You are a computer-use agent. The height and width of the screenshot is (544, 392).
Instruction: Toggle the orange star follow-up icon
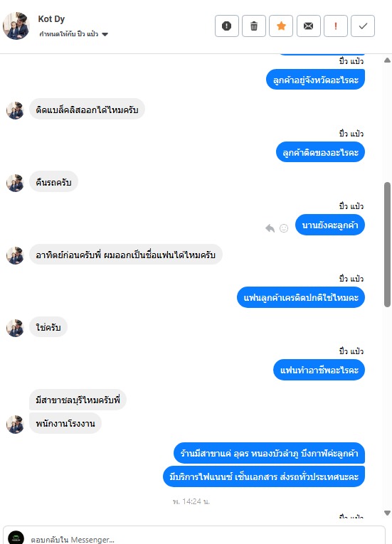point(281,26)
